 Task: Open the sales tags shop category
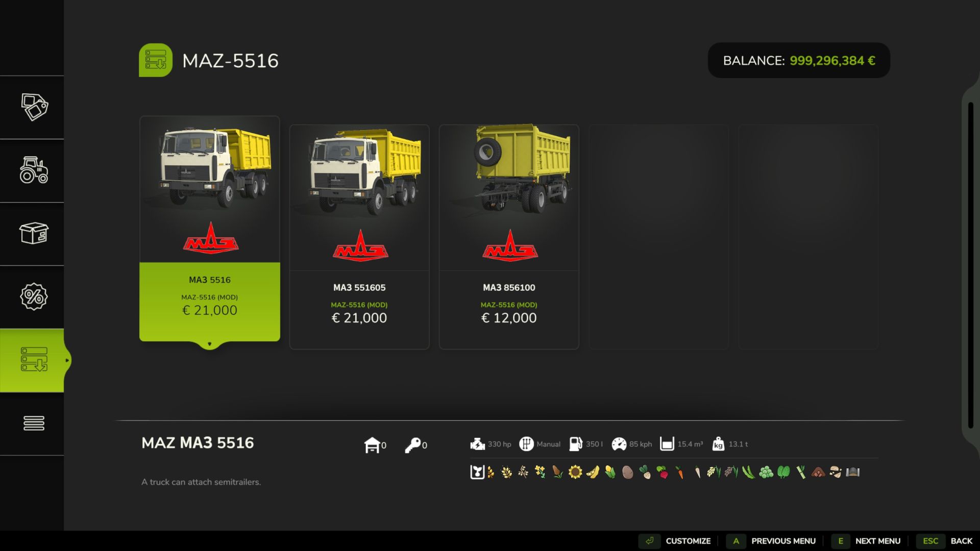click(x=34, y=107)
